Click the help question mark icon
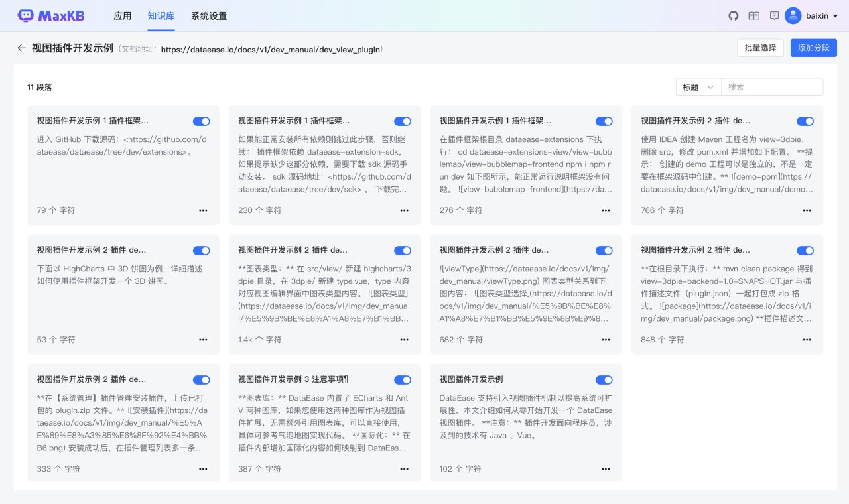849x504 pixels. tap(774, 15)
